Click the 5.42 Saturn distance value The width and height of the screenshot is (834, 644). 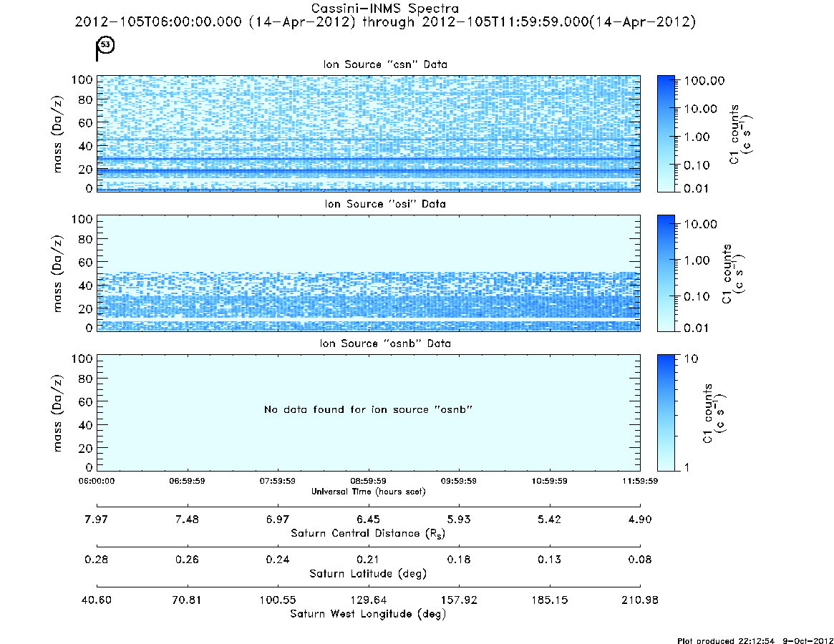tap(550, 519)
